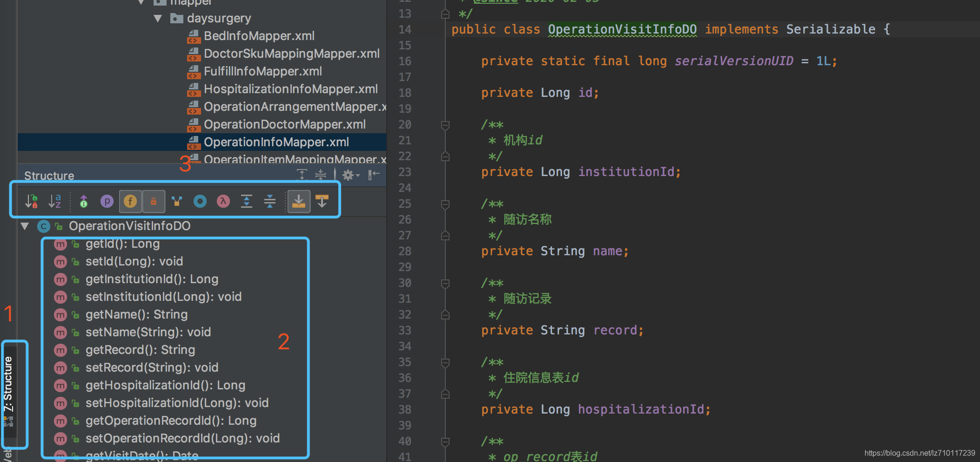Screen dimensions: 980x462
Task: Fold the javadoc comment at line 20
Action: tap(445, 125)
